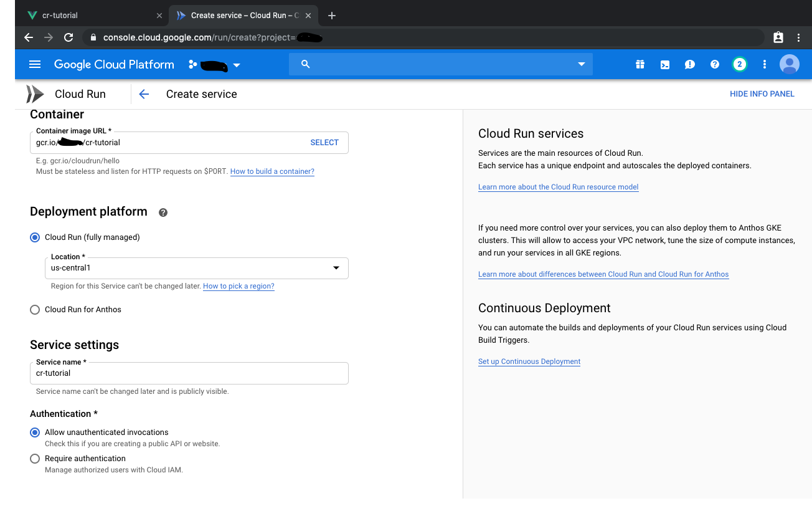This screenshot has height=516, width=812.
Task: Close the cr-tutorial tab
Action: [159, 16]
